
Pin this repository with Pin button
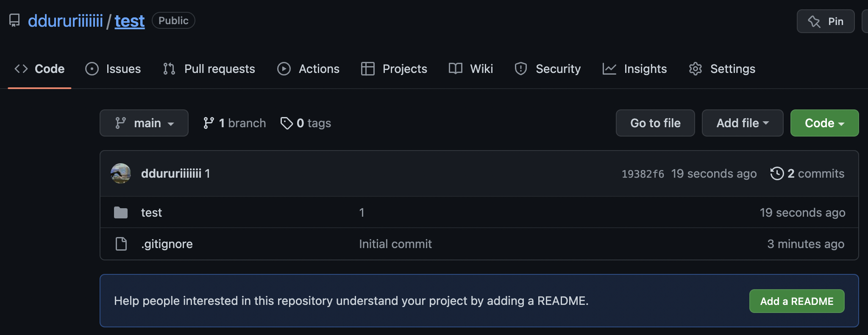[x=826, y=21]
